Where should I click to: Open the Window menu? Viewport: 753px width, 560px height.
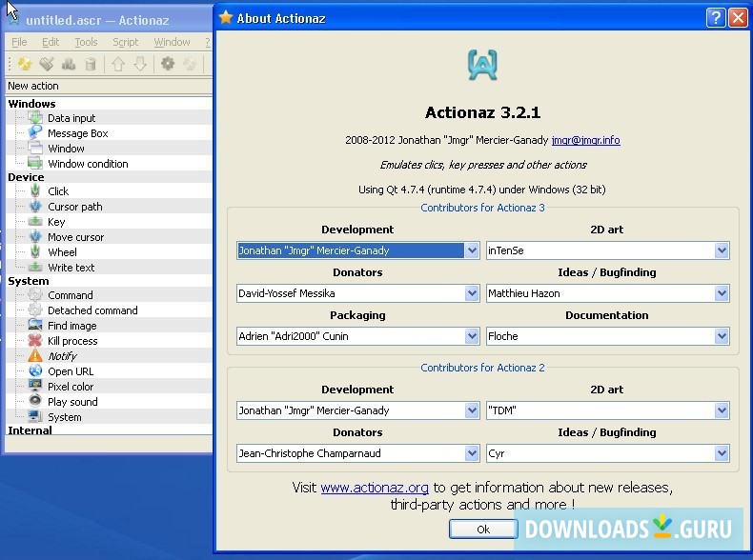click(x=172, y=42)
